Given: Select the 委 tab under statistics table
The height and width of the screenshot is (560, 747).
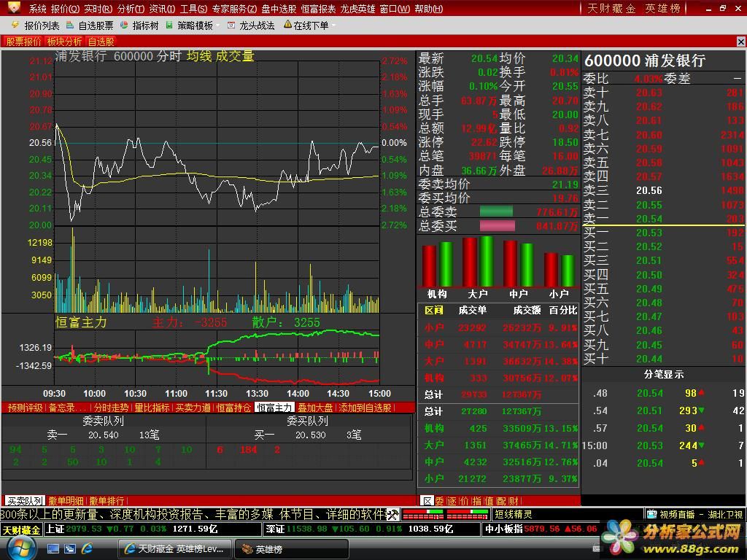Looking at the screenshot, I should pyautogui.click(x=439, y=500).
